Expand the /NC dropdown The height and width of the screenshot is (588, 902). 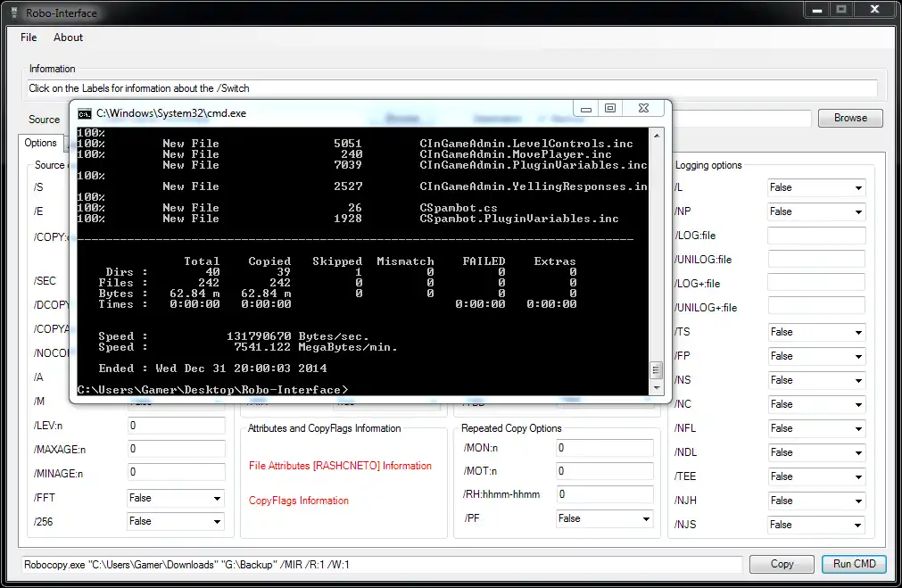pyautogui.click(x=816, y=404)
